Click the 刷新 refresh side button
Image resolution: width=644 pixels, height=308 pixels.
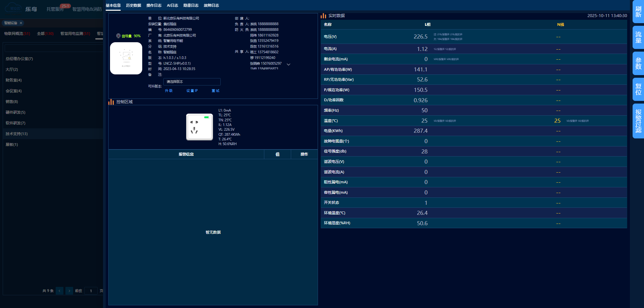638,12
